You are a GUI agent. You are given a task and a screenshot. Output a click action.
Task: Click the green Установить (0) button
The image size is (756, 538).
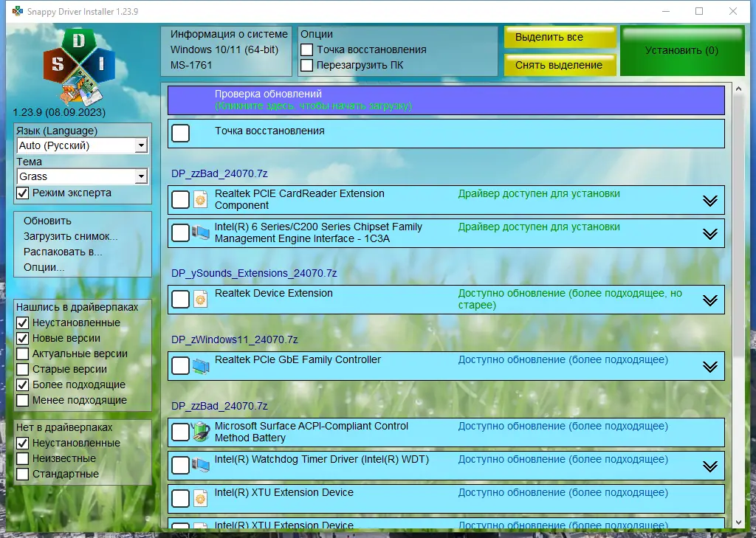pyautogui.click(x=682, y=51)
